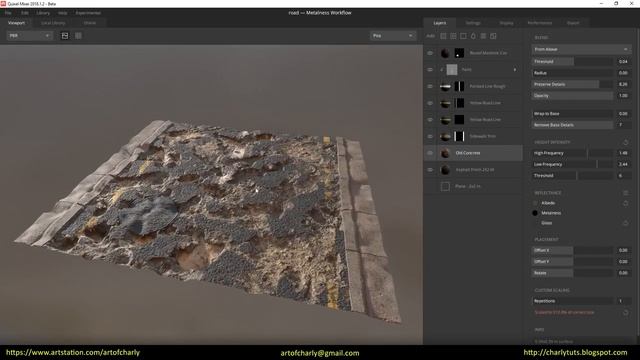Screen dimensions: 640x360
Task: Select the Plane 2x2 m layer row
Action: (473, 187)
